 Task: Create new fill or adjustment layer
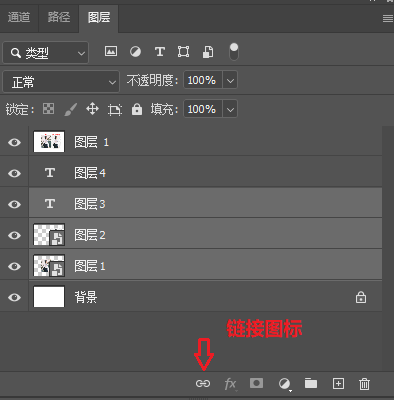pos(284,384)
